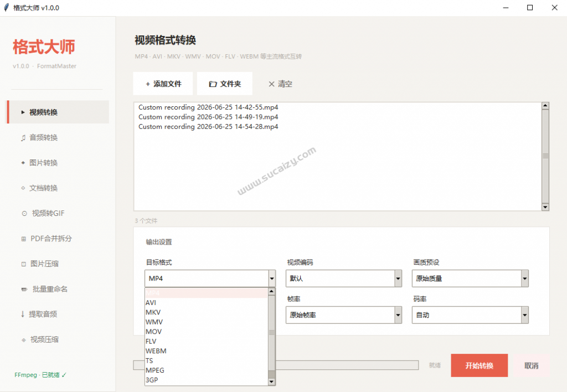Viewport: 567px width, 392px height.
Task: Choose TS in the format list
Action: tap(207, 360)
